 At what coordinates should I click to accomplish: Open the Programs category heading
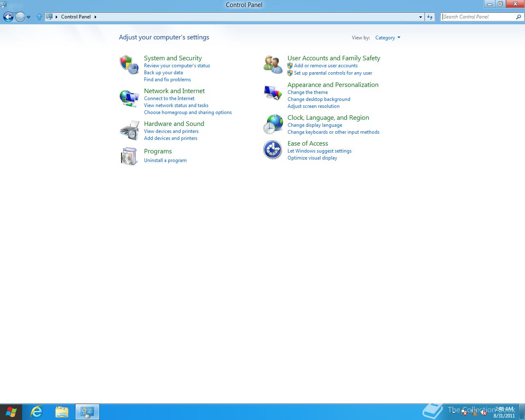click(158, 151)
